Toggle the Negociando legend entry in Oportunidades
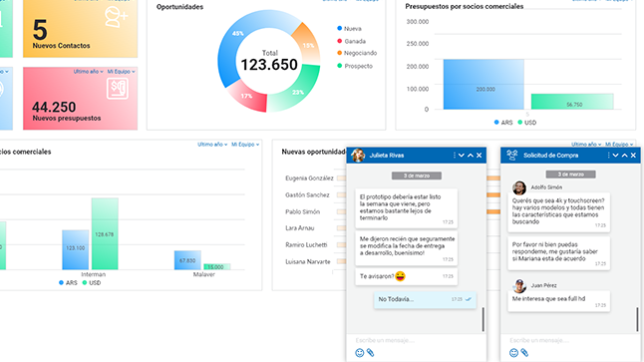 [x=357, y=53]
